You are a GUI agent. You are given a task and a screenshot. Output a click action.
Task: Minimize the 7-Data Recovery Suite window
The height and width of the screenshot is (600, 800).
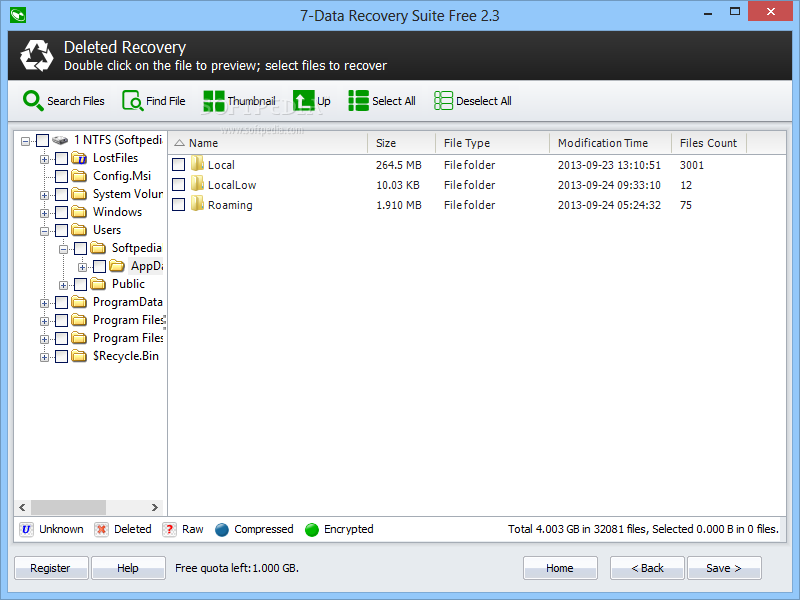[708, 13]
